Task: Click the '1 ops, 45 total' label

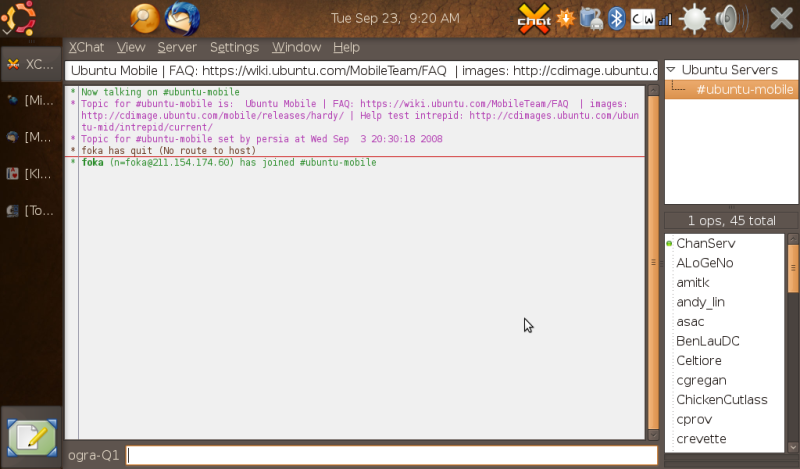Action: 731,220
